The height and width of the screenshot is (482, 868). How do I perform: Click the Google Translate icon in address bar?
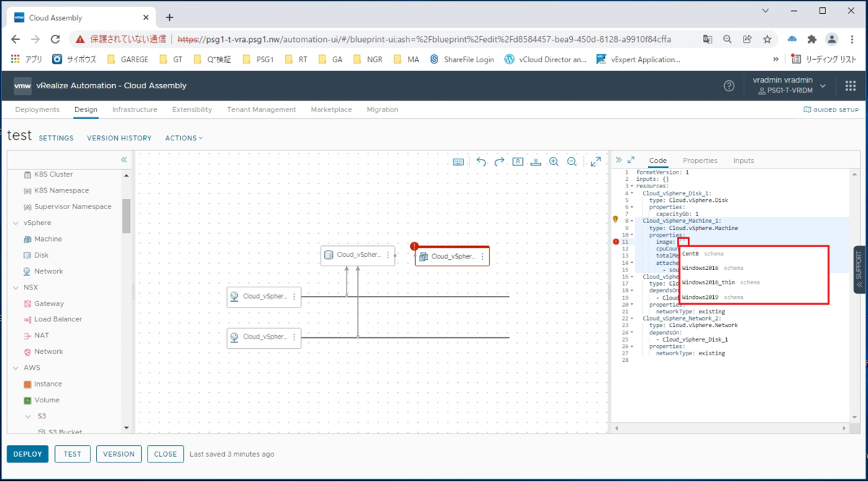[707, 39]
